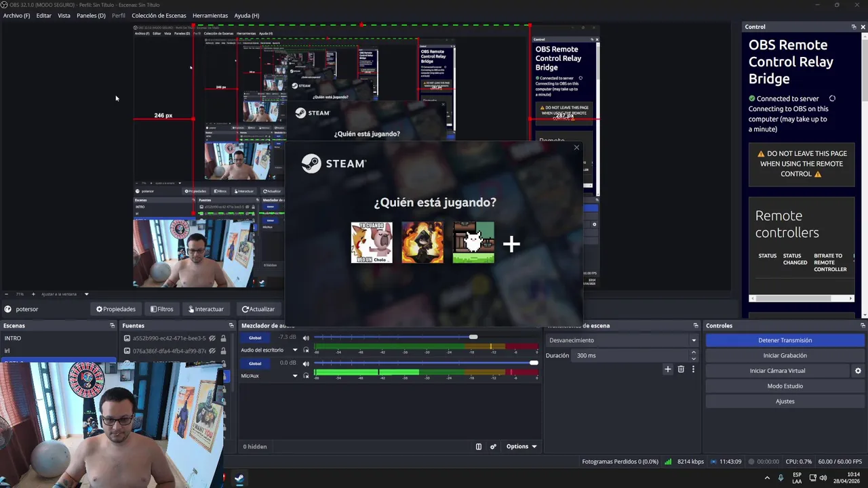The image size is (868, 488).
Task: Delete transition with trash icon
Action: (x=681, y=369)
